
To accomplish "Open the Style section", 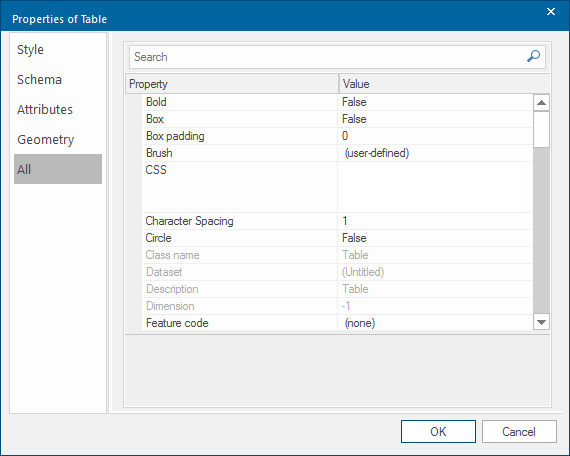I will pyautogui.click(x=58, y=49).
